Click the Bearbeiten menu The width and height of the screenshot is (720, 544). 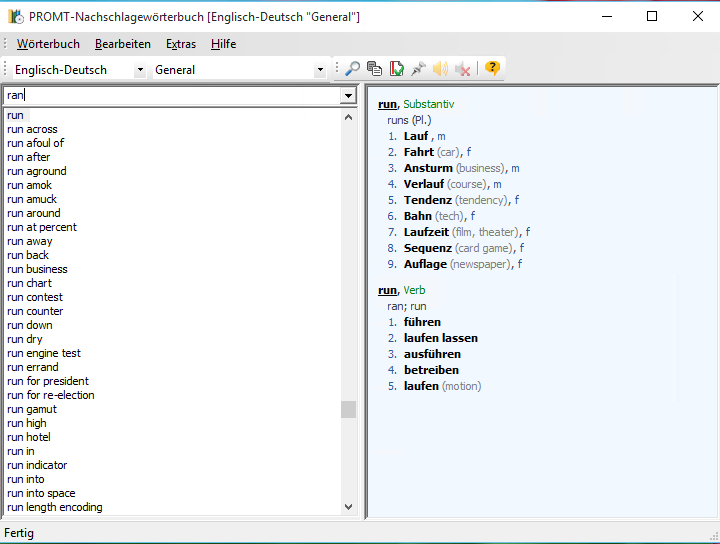pyautogui.click(x=123, y=44)
